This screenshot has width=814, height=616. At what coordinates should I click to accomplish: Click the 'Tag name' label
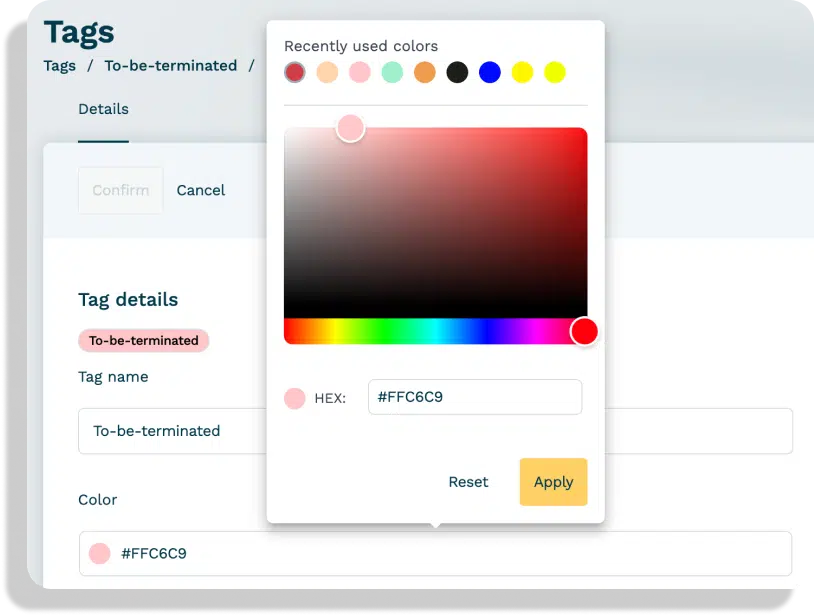(x=113, y=377)
